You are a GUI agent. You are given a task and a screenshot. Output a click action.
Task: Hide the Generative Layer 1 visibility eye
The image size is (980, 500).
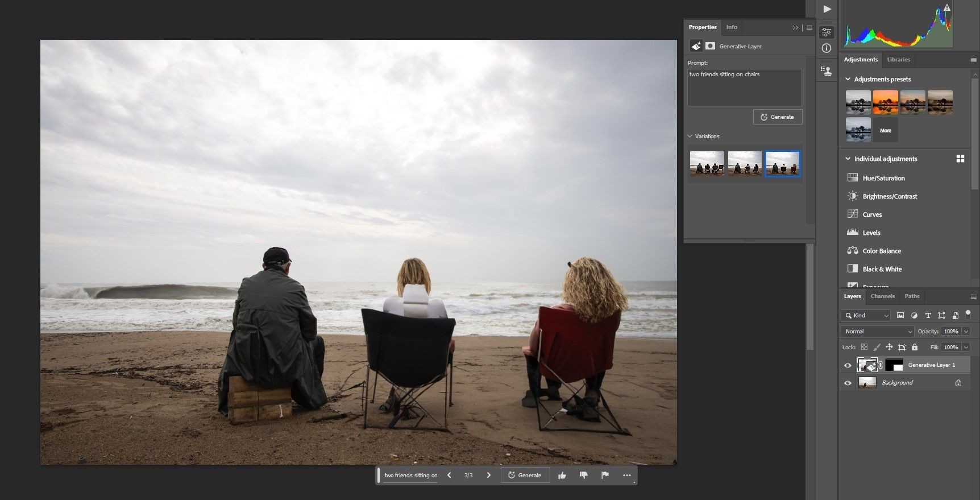(848, 365)
